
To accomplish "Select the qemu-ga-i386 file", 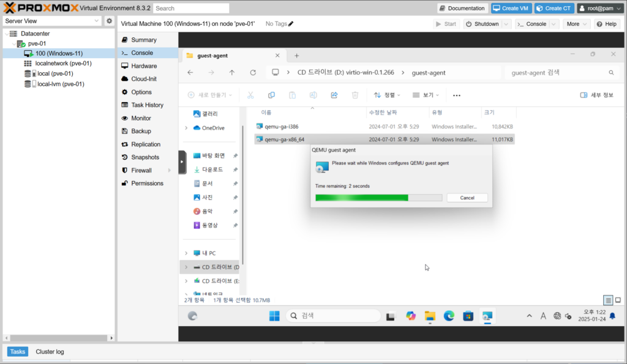I will click(x=281, y=127).
